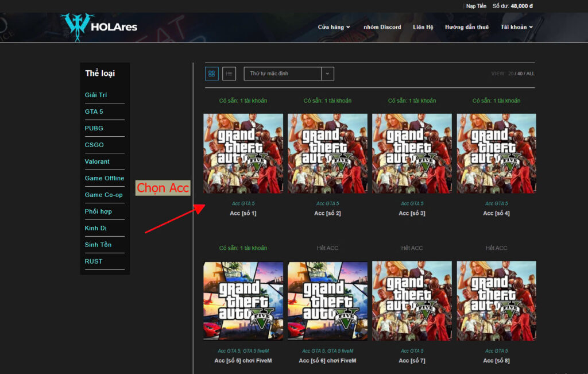The height and width of the screenshot is (374, 588).
Task: Click the HOLAres logo
Action: click(x=100, y=26)
